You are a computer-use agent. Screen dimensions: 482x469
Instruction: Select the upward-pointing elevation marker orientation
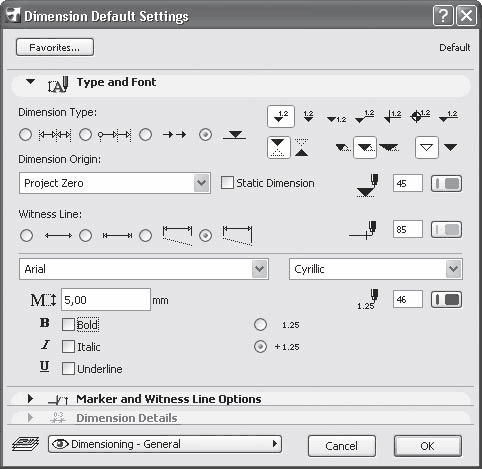pos(302,147)
